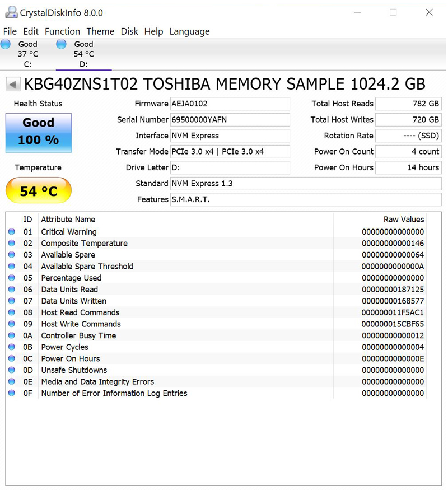Click the Standard field NVM Express 1.3
This screenshot has height=490, width=448.
pos(306,184)
